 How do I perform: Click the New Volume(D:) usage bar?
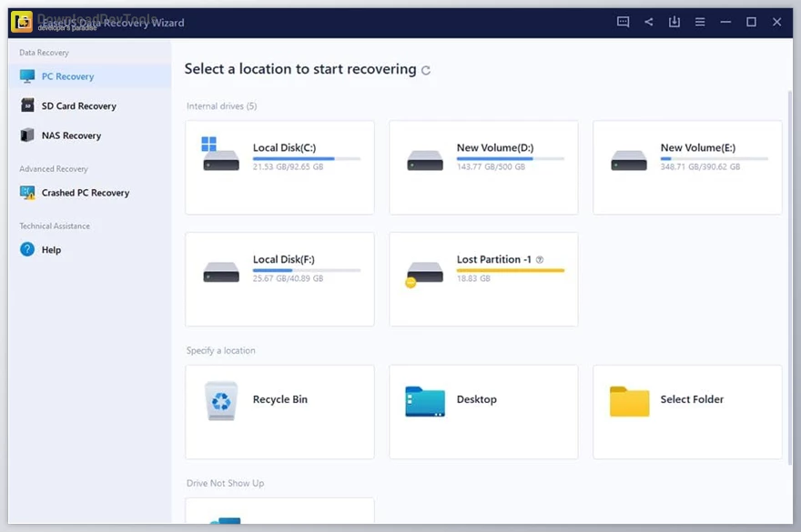point(511,159)
